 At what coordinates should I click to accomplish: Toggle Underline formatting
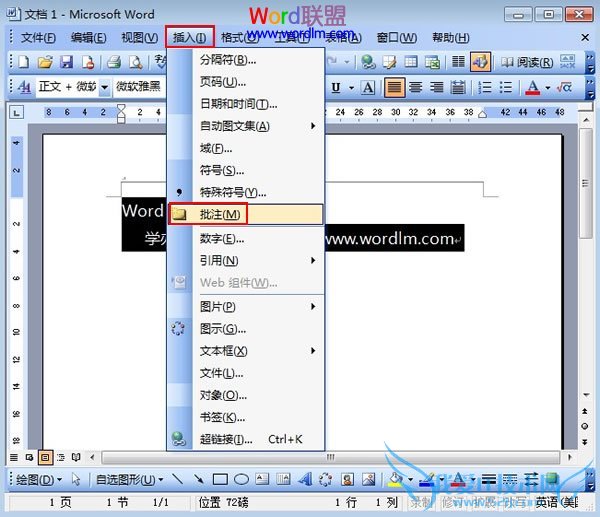tap(336, 88)
